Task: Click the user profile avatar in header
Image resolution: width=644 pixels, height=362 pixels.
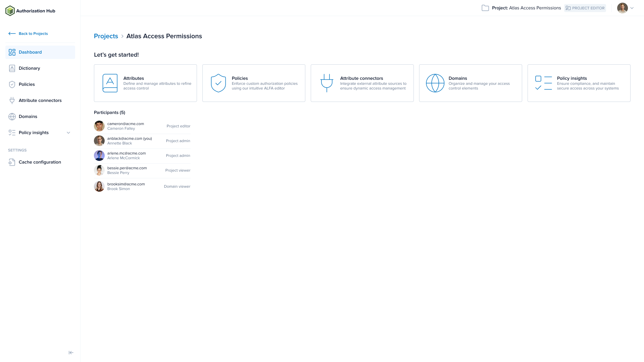Action: 622,8
